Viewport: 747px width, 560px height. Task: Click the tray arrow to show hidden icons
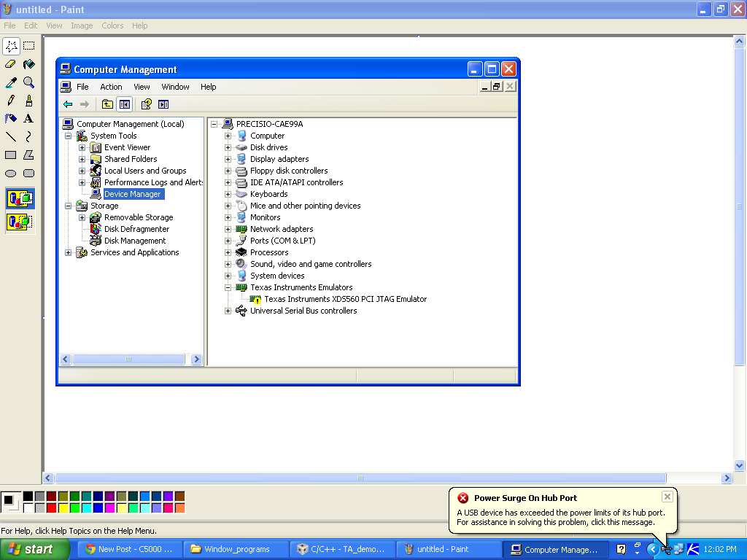click(x=653, y=550)
